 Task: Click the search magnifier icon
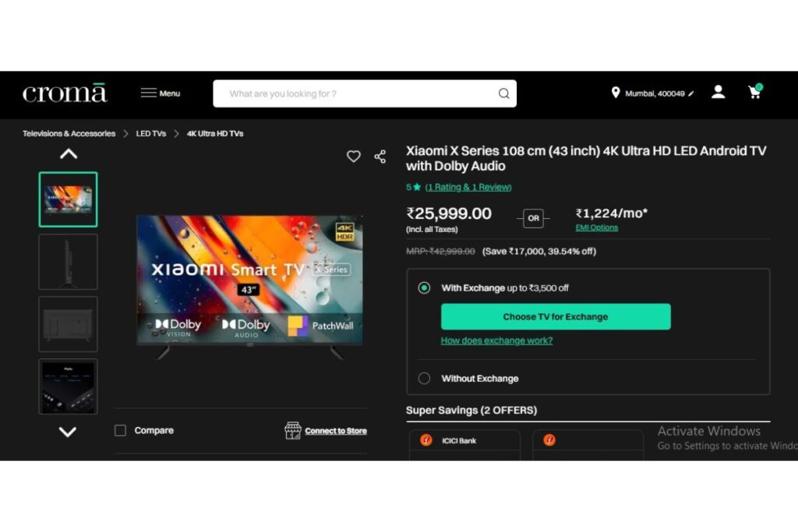504,93
